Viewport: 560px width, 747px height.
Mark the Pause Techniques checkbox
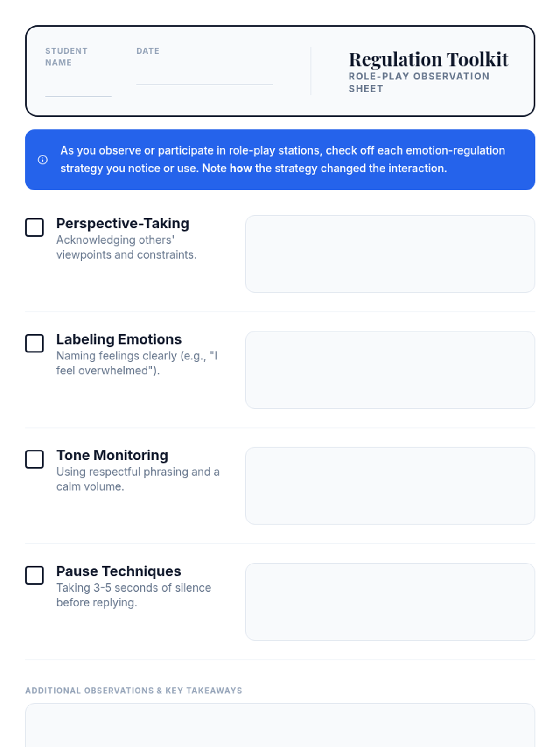35,575
